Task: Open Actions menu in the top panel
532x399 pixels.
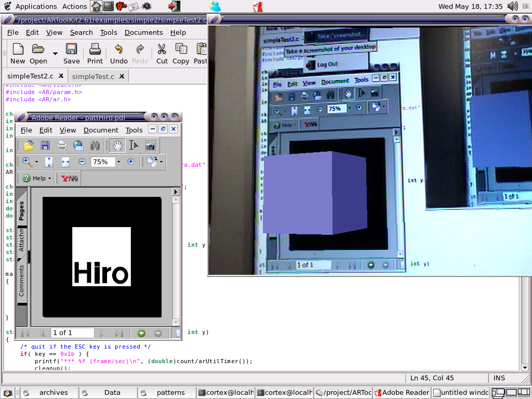Action: tap(74, 6)
